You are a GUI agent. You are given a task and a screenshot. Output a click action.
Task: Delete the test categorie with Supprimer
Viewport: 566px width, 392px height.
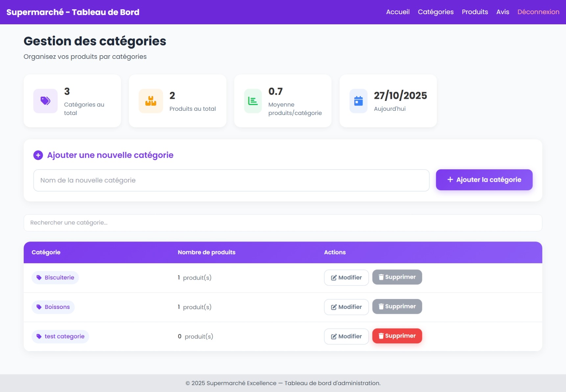click(397, 336)
